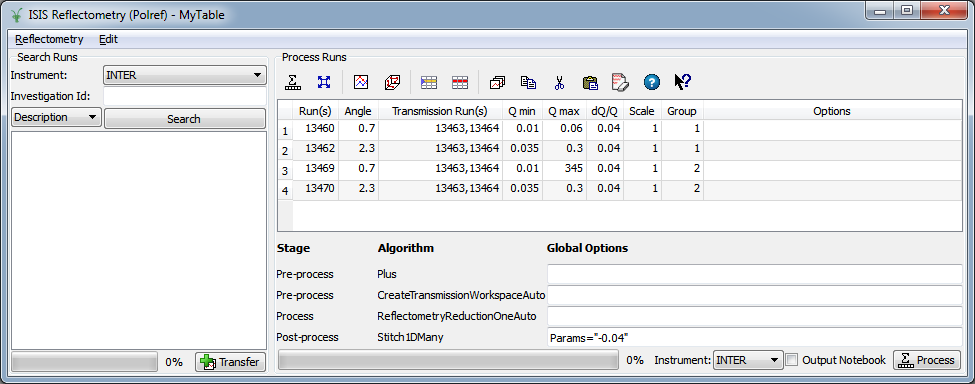Screen dimensions: 975x384
Task: Open help via blue question-mark icon
Action: [651, 82]
